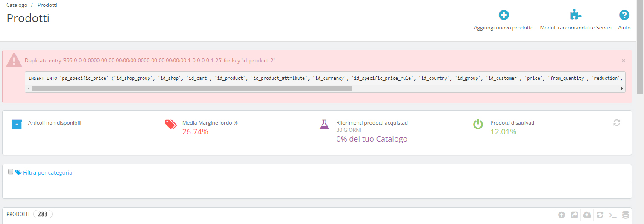644x224 pixels.
Task: Click the Prodotti disattivati power icon
Action: (x=478, y=124)
